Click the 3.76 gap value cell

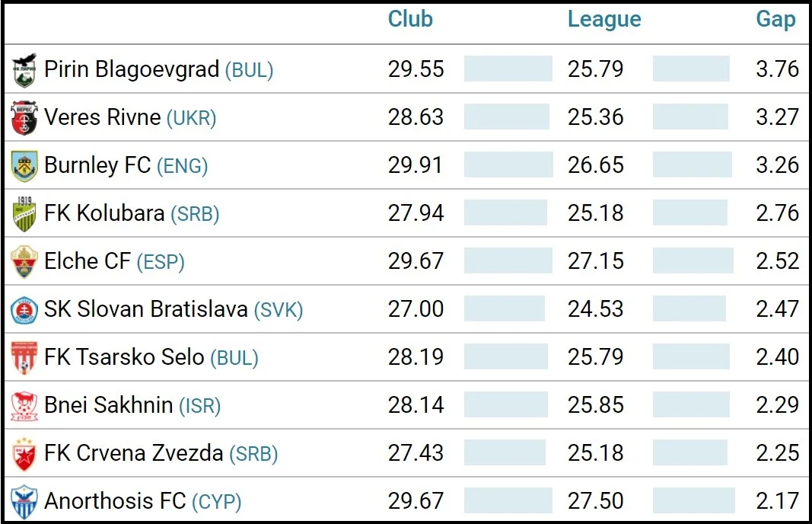click(x=777, y=69)
